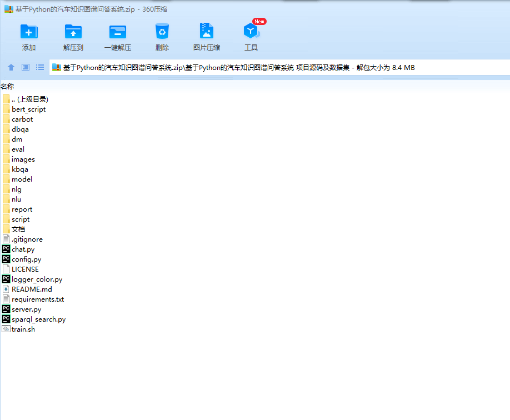Select the requirements.txt file

[x=33, y=299]
